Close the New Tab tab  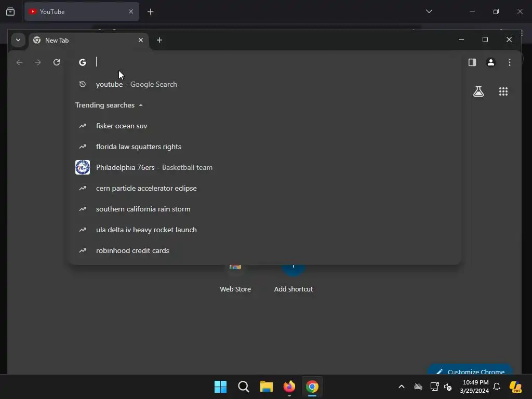tap(141, 40)
